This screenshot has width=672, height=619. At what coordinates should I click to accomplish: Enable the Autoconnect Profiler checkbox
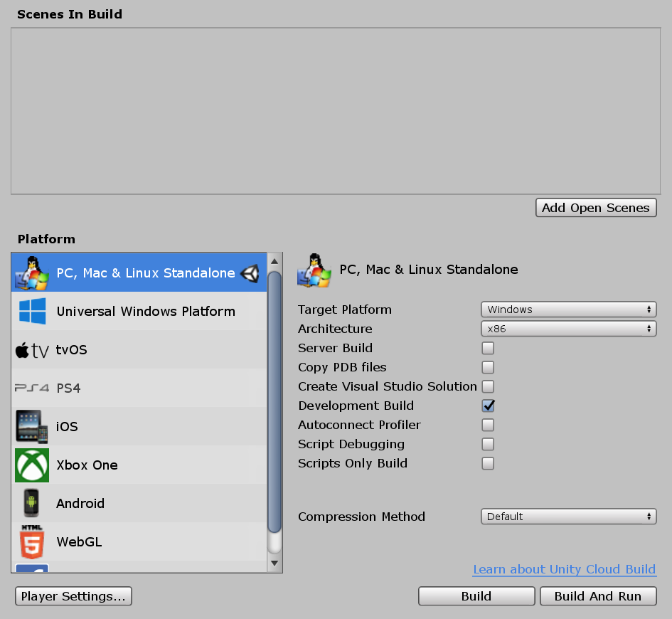point(488,425)
